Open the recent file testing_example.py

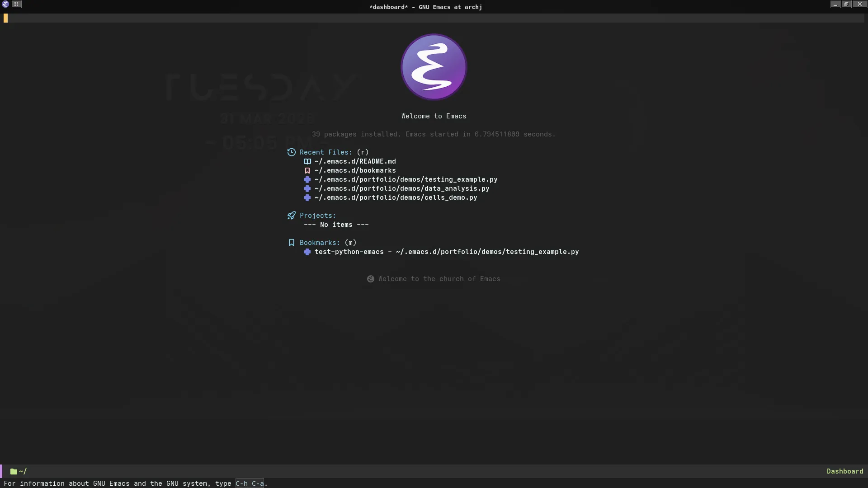click(x=406, y=179)
